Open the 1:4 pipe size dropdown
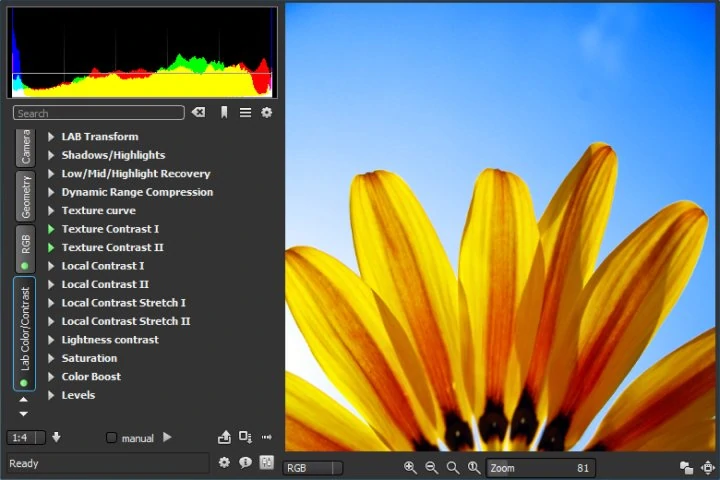 coord(26,437)
